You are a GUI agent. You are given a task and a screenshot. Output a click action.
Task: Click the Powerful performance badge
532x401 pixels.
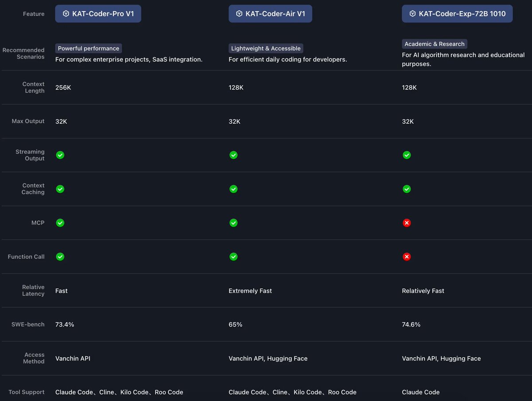point(88,48)
